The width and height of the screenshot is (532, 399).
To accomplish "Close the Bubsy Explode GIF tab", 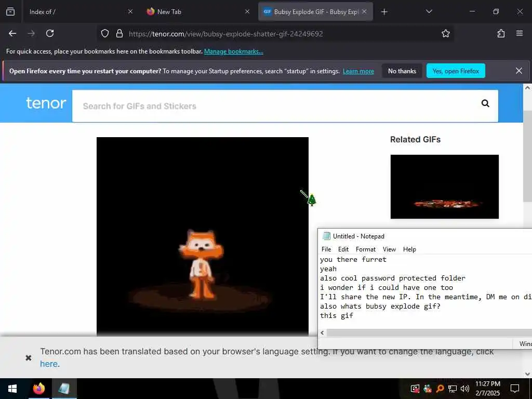I will pyautogui.click(x=364, y=11).
